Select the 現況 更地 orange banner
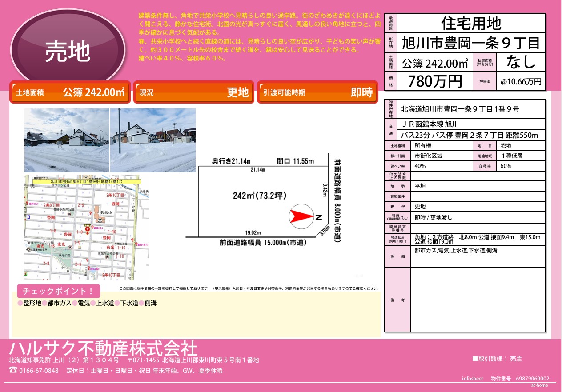The height and width of the screenshot is (392, 562). point(193,92)
